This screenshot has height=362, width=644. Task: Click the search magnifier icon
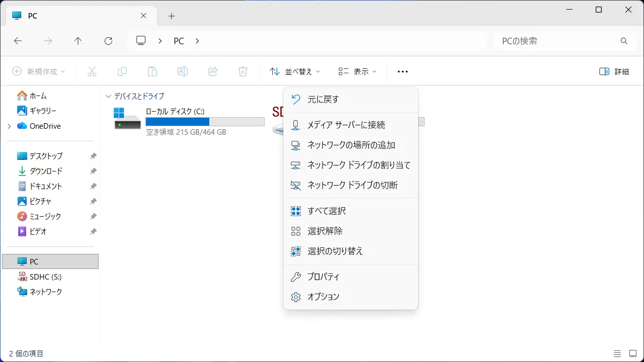(624, 41)
